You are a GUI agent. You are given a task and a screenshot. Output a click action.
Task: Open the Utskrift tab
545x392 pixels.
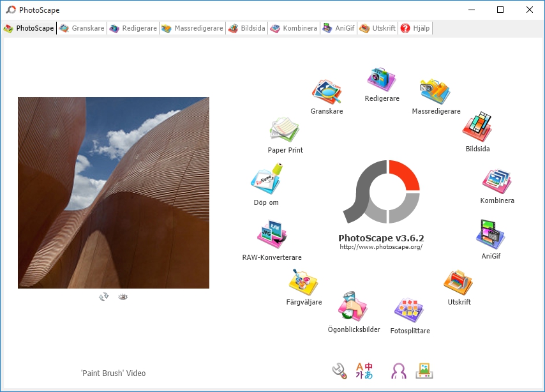point(377,28)
